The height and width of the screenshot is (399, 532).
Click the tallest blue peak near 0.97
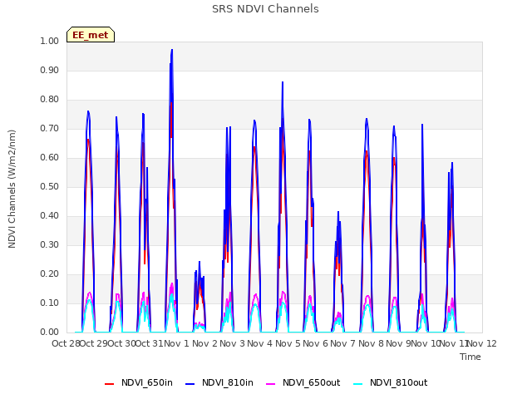coord(172,50)
